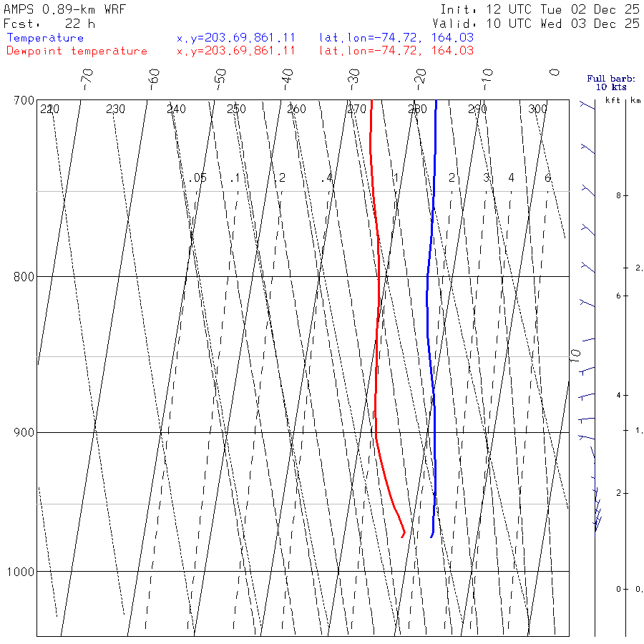Click the blue 'lat,lon=-74.72, 164.03' text

396,38
